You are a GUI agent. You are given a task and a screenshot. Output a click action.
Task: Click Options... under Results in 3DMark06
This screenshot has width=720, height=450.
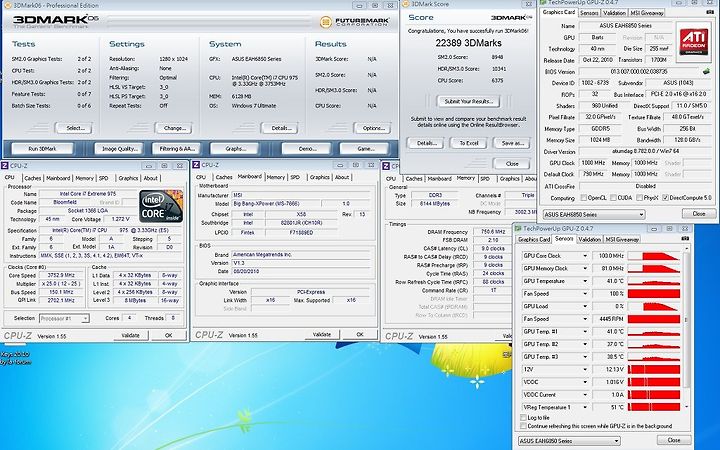[x=373, y=128]
